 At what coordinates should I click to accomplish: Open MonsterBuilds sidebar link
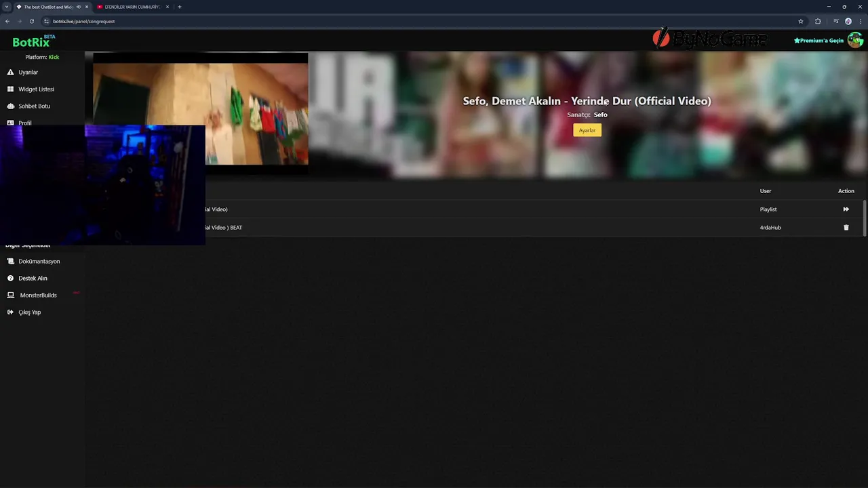(x=38, y=295)
